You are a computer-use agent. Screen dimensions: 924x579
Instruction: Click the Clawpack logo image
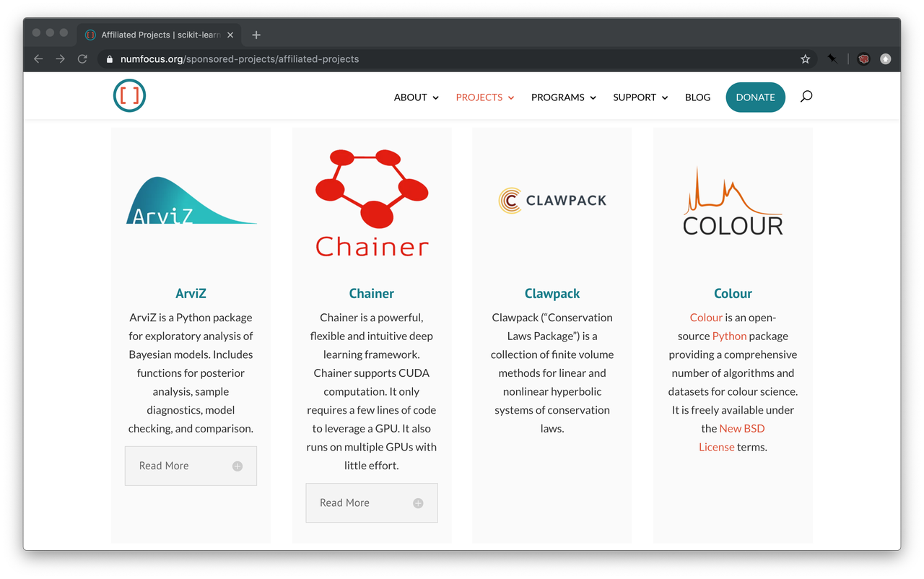click(x=552, y=201)
